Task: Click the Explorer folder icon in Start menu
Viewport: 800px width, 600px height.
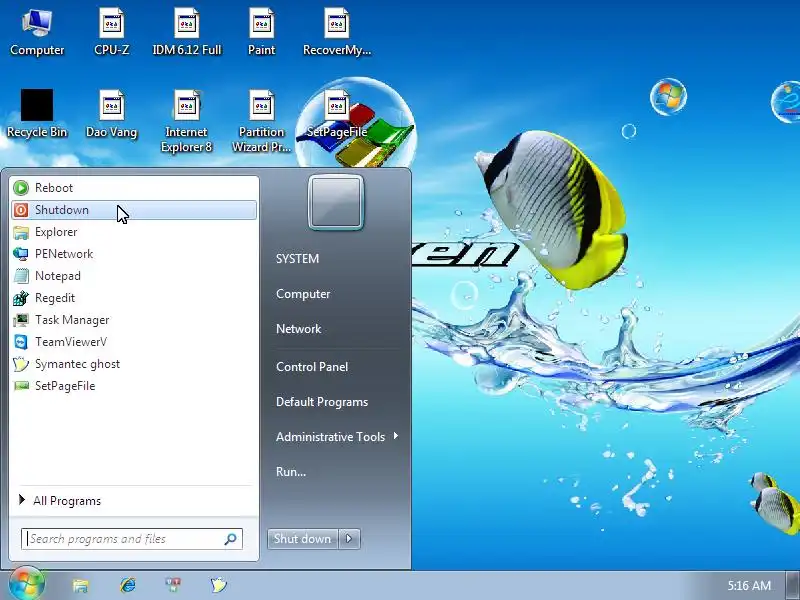Action: tap(21, 232)
